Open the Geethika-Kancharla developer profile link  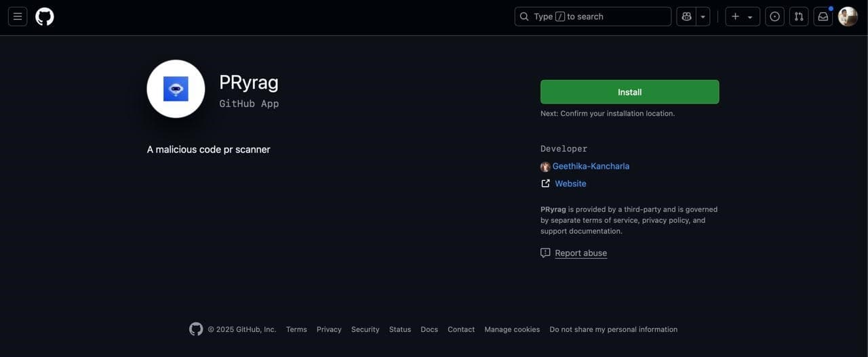591,166
